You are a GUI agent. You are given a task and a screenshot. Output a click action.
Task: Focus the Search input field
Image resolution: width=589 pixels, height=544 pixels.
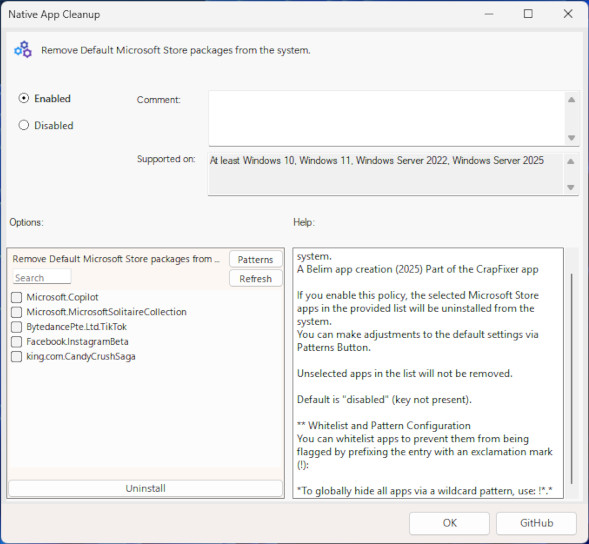(x=42, y=277)
